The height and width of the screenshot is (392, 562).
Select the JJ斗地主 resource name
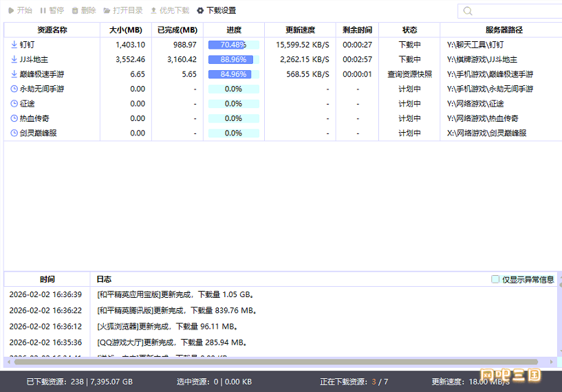pos(34,59)
